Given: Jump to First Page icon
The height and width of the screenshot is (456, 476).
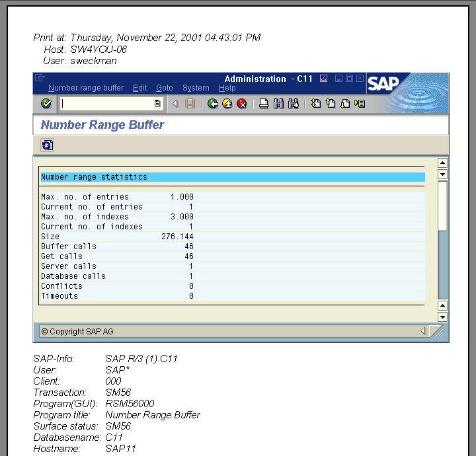Looking at the screenshot, I should point(316,104).
